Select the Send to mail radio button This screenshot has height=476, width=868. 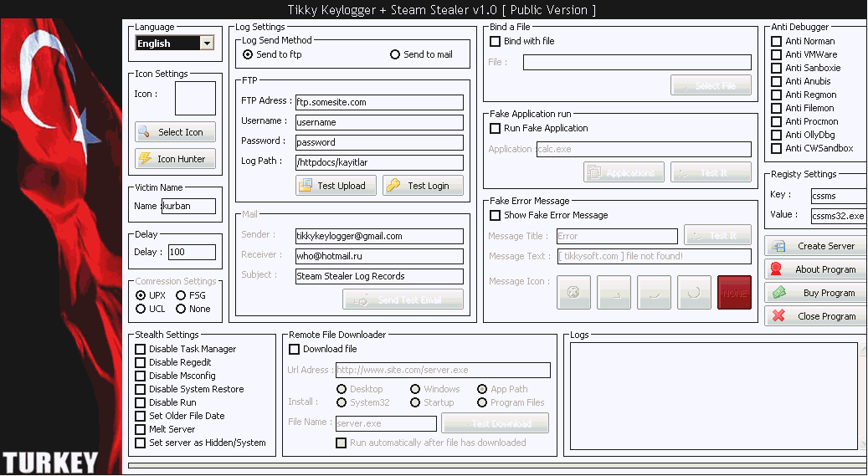coord(395,54)
